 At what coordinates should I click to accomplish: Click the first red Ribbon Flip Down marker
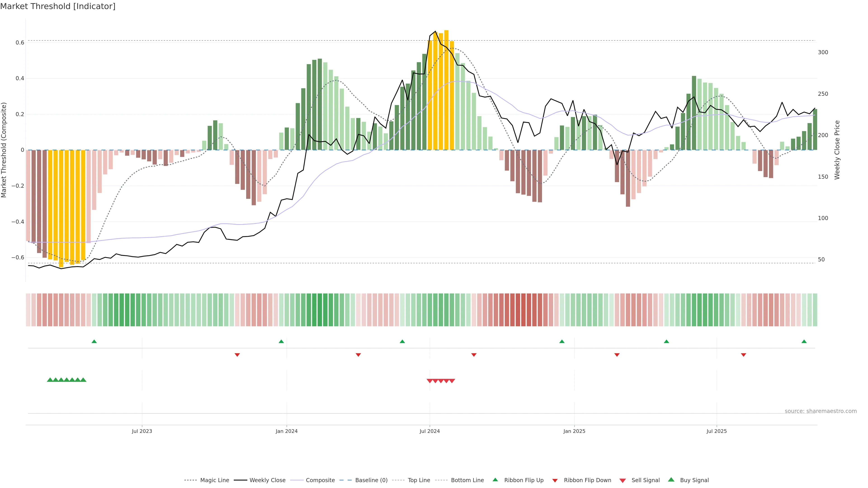tap(237, 355)
